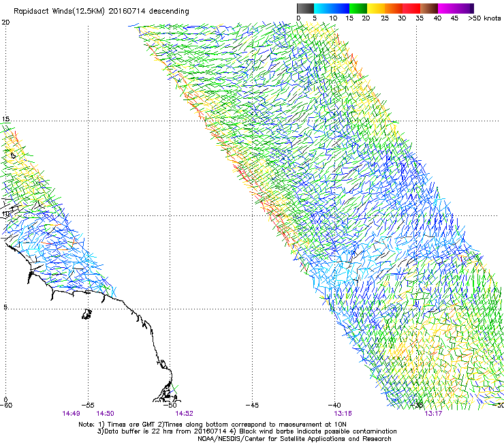This screenshot has height=443, width=504.
Task: Click the latitude axis label '20'
Action: (x=5, y=22)
